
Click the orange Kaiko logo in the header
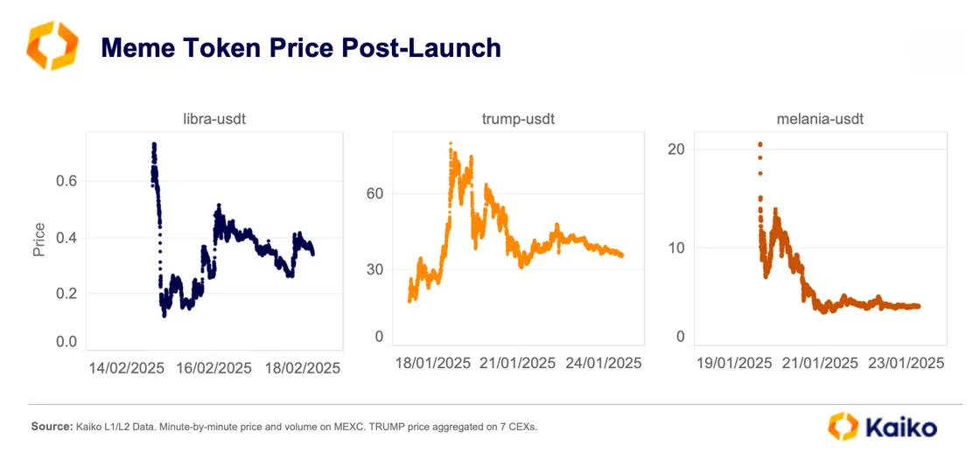[x=52, y=45]
